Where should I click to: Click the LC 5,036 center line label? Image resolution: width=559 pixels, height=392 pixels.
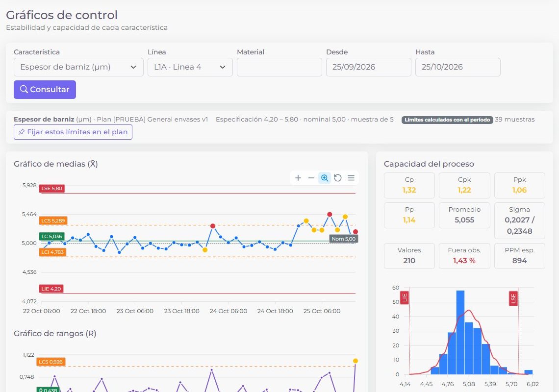coord(51,236)
